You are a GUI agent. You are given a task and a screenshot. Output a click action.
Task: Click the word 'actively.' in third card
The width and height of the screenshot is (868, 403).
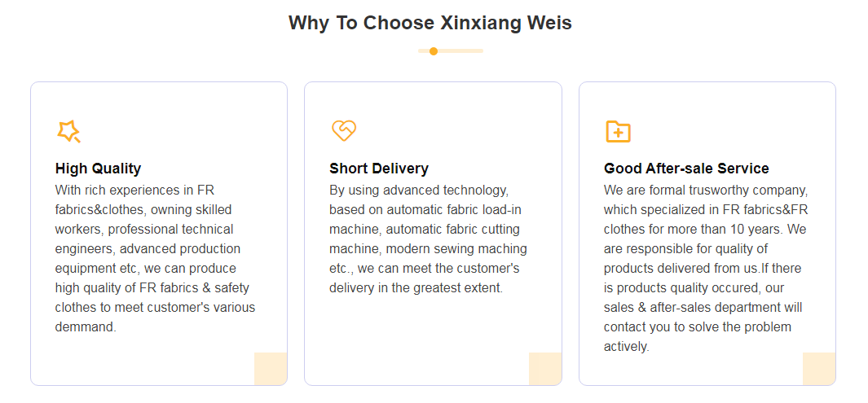pos(627,347)
